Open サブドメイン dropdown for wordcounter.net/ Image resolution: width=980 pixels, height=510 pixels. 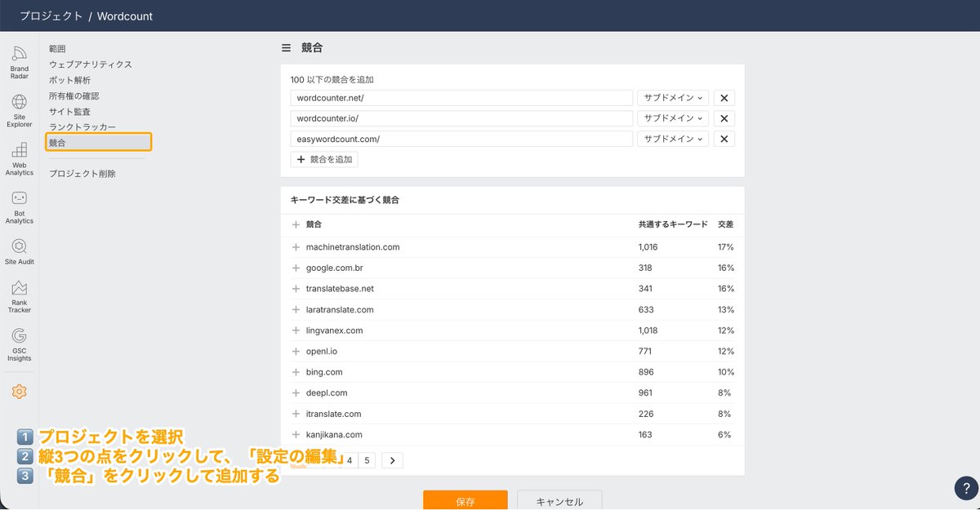point(673,98)
